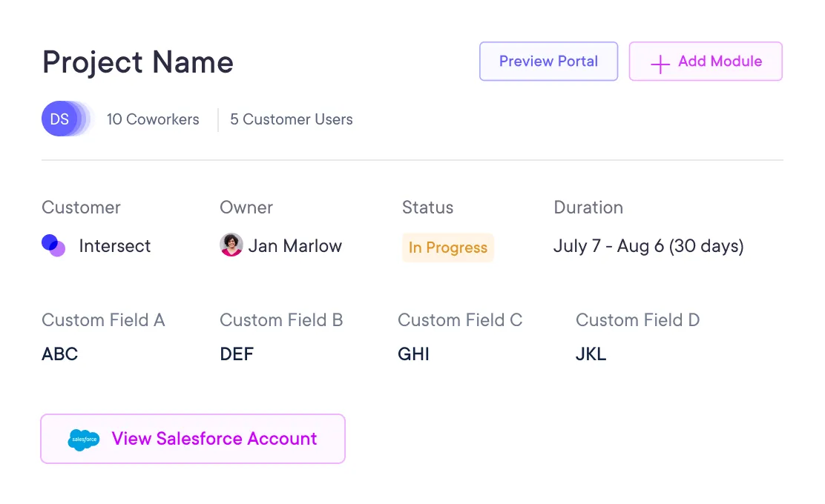
Task: Open the Preview Portal button
Action: (548, 62)
